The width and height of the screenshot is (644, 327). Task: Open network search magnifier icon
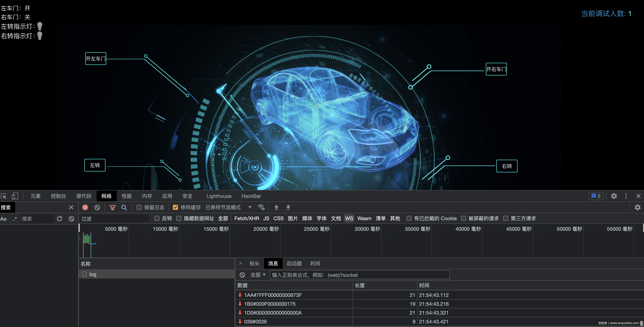[x=124, y=207]
